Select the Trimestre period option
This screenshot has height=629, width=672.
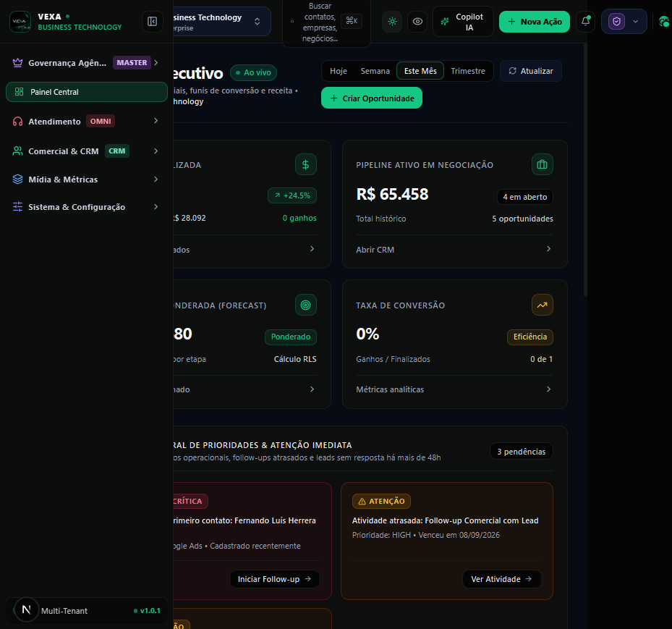[x=467, y=71]
